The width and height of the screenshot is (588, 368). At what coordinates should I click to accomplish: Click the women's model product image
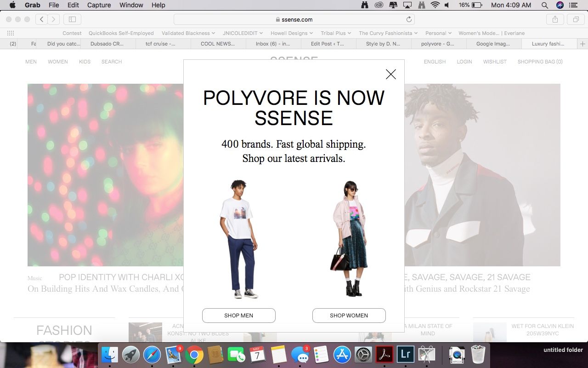pyautogui.click(x=349, y=239)
